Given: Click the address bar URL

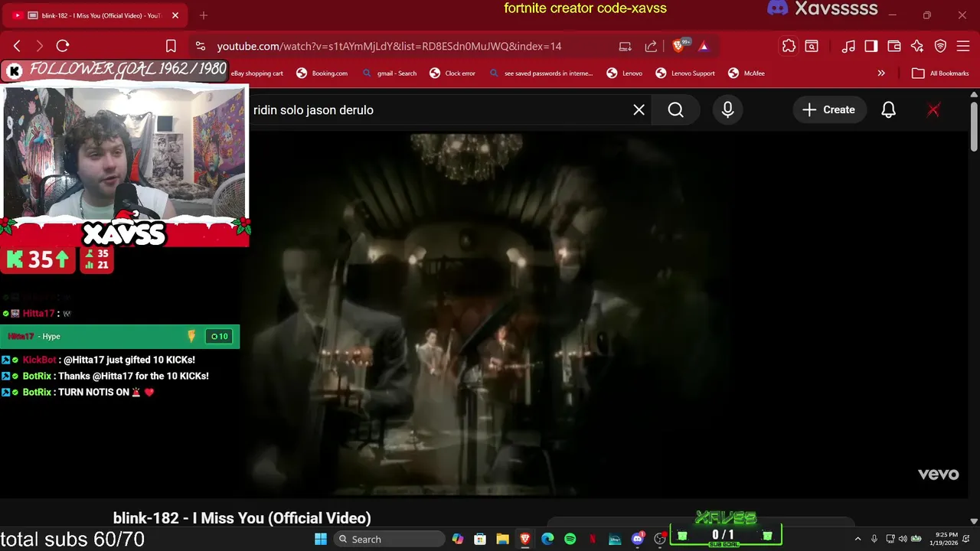Looking at the screenshot, I should [x=389, y=46].
